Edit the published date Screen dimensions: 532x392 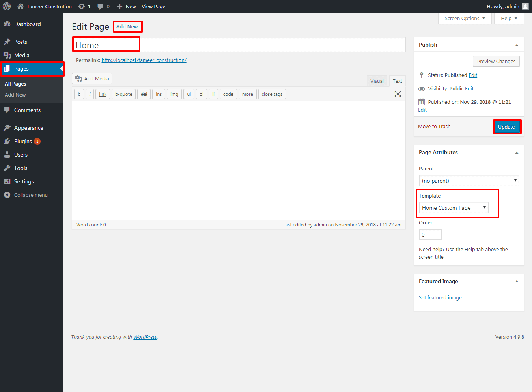[422, 110]
